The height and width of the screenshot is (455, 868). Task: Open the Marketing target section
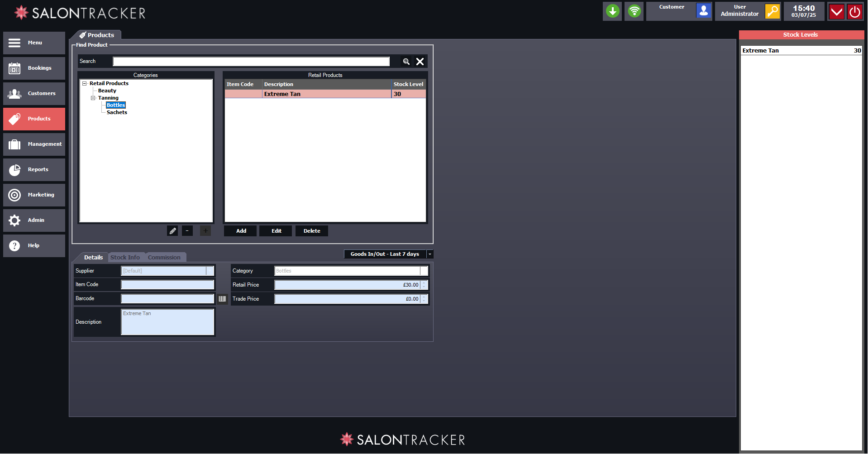click(34, 195)
